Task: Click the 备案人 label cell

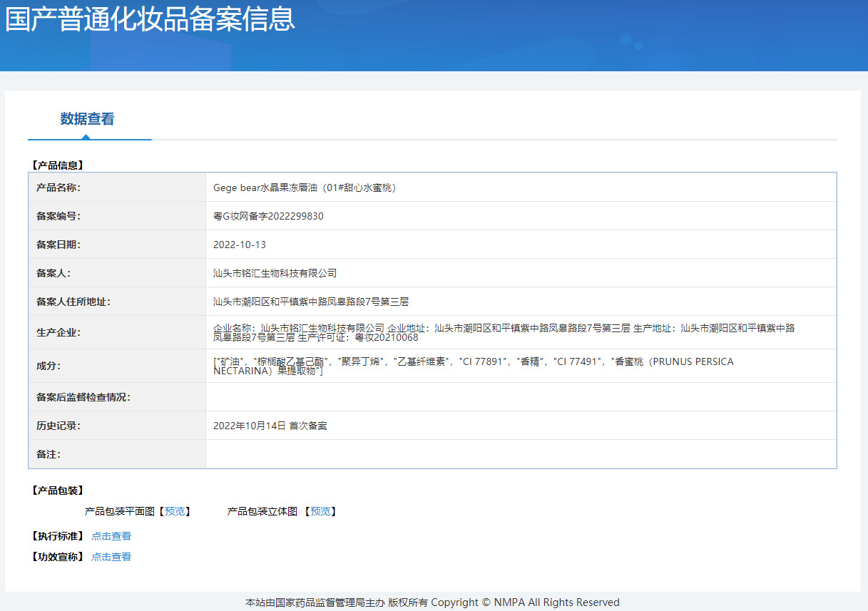Action: tap(117, 273)
